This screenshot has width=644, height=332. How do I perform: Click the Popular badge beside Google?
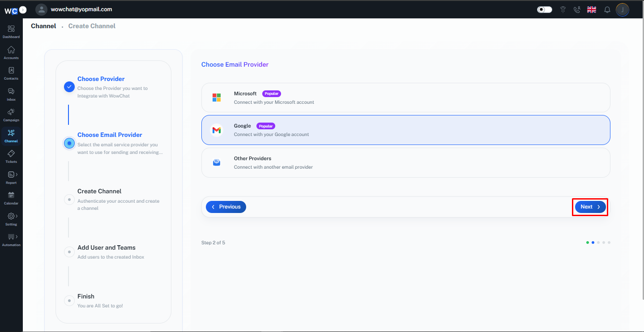pyautogui.click(x=266, y=126)
